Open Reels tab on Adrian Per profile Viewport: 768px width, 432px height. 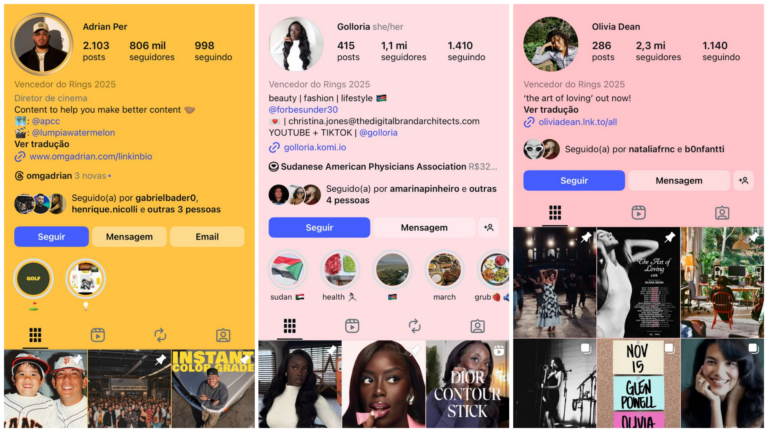[x=97, y=335]
